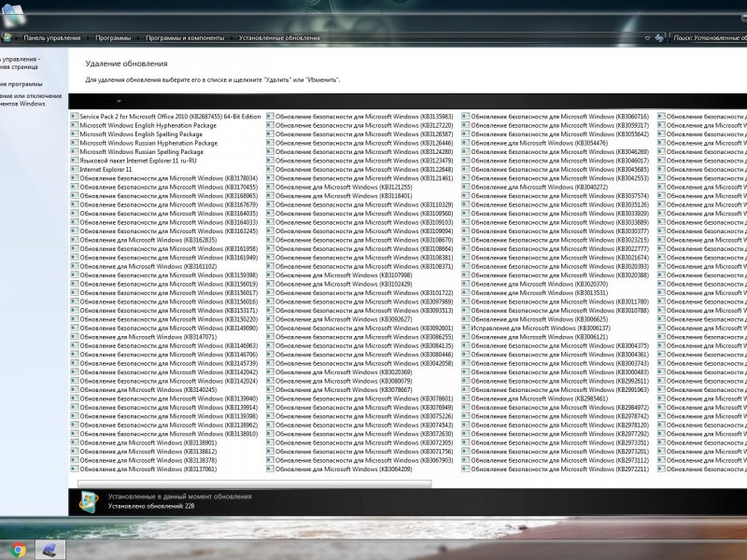The width and height of the screenshot is (747, 560).
Task: Select security update KB3059317
Action: tap(559, 125)
